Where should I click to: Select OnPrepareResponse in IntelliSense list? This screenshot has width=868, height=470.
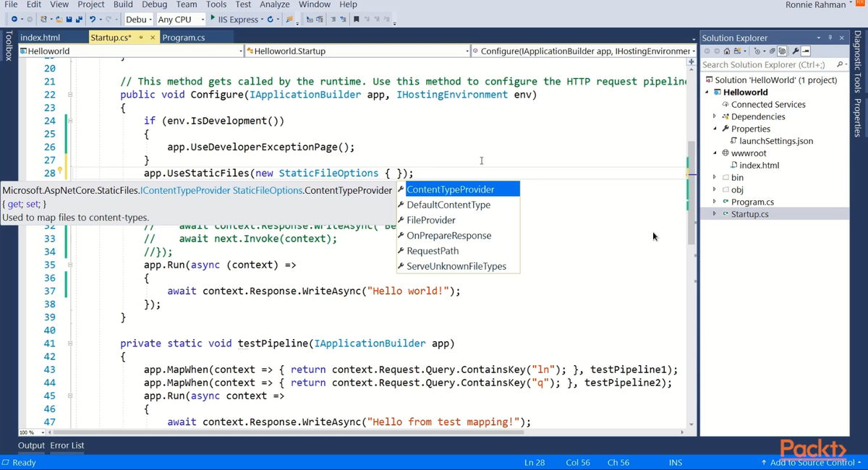coord(458,236)
